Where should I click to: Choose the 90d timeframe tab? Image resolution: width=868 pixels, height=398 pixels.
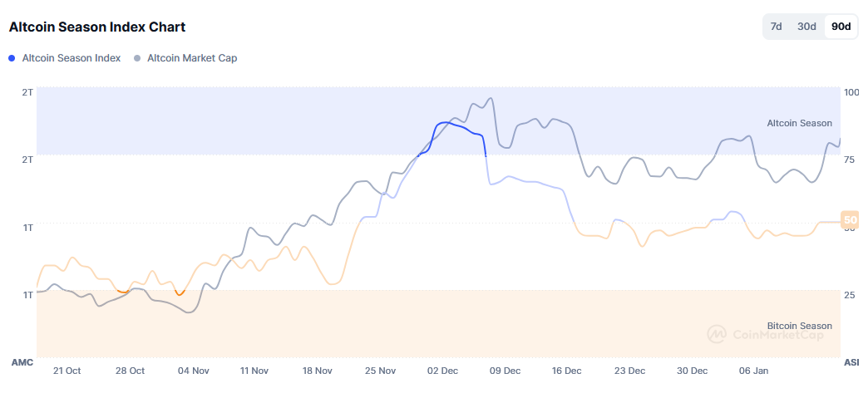[x=841, y=27]
